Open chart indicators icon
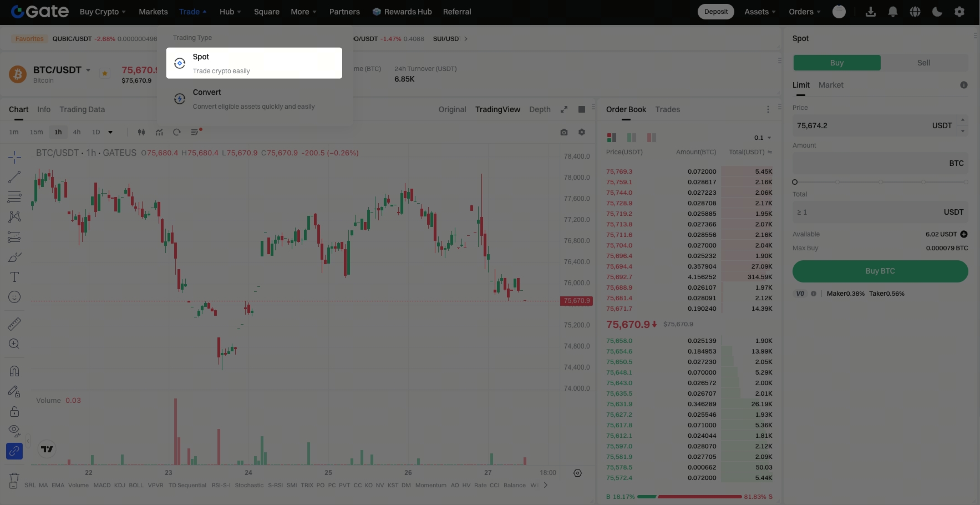Viewport: 980px width, 505px height. (x=159, y=132)
